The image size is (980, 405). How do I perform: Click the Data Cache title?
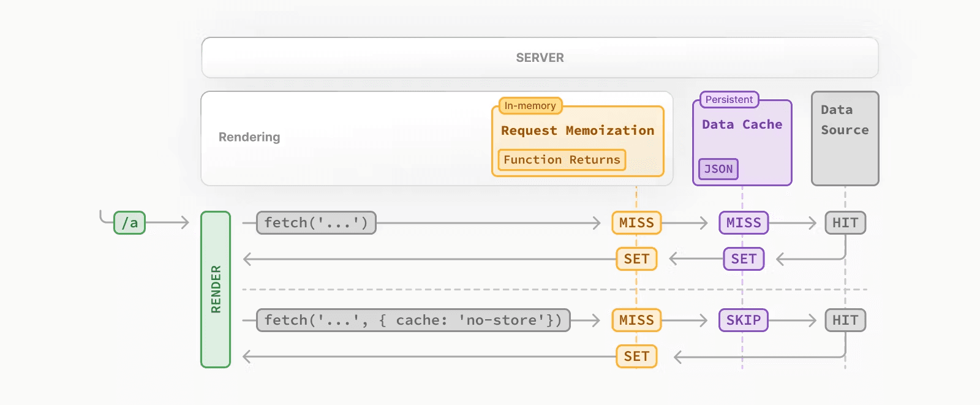tap(742, 124)
